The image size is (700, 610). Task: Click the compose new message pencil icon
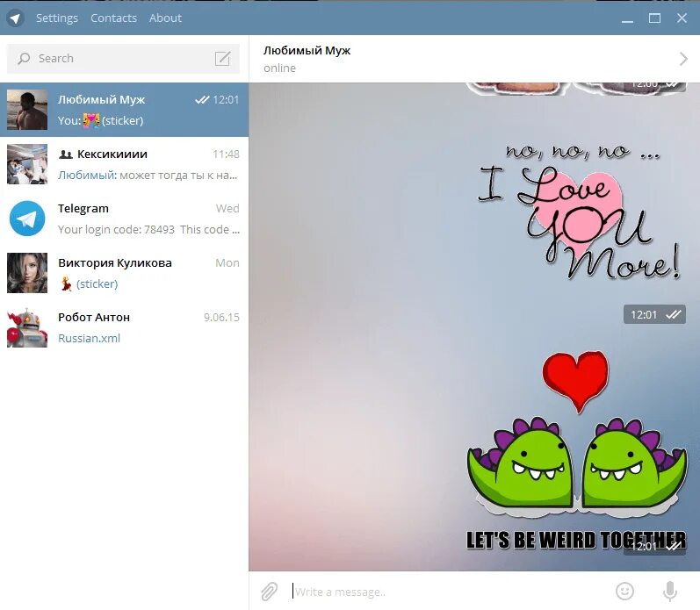(222, 59)
